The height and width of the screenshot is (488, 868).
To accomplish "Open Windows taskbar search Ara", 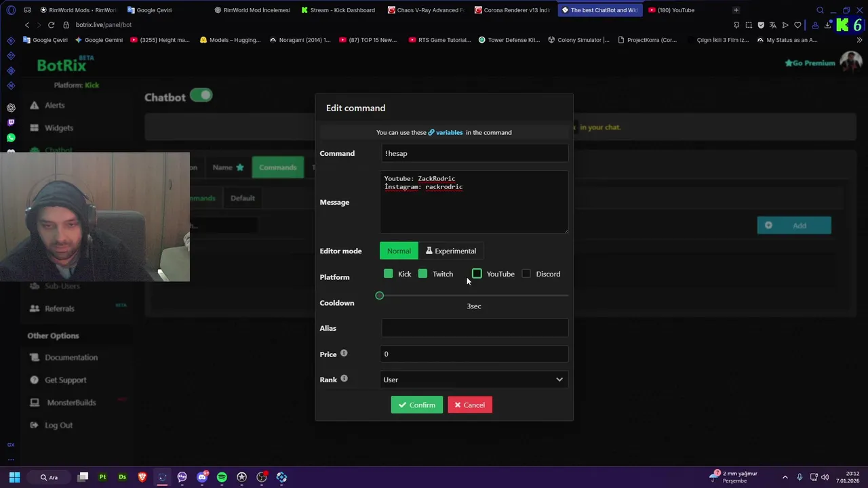I will pos(49,477).
